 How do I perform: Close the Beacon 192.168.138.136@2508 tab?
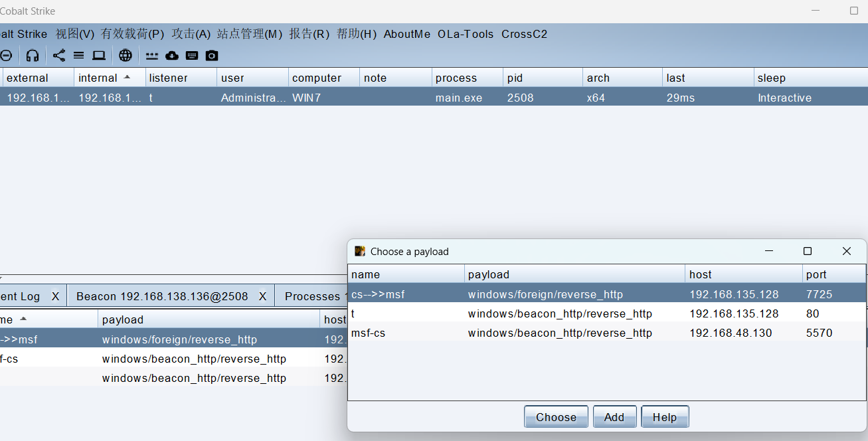click(262, 296)
